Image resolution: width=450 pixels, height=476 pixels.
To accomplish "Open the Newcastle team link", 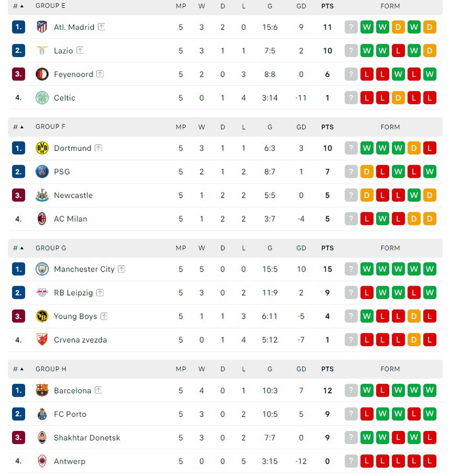I will [x=73, y=195].
